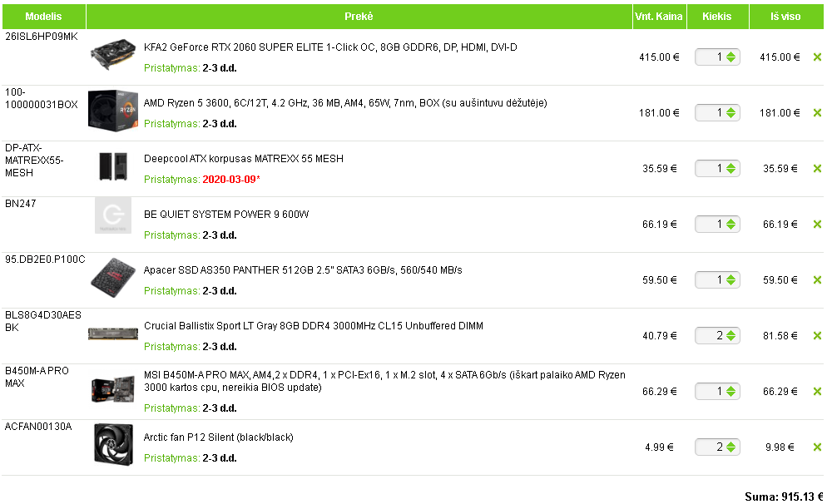Select model code 26ISL6HP09MK
832x504 pixels.
[42, 37]
